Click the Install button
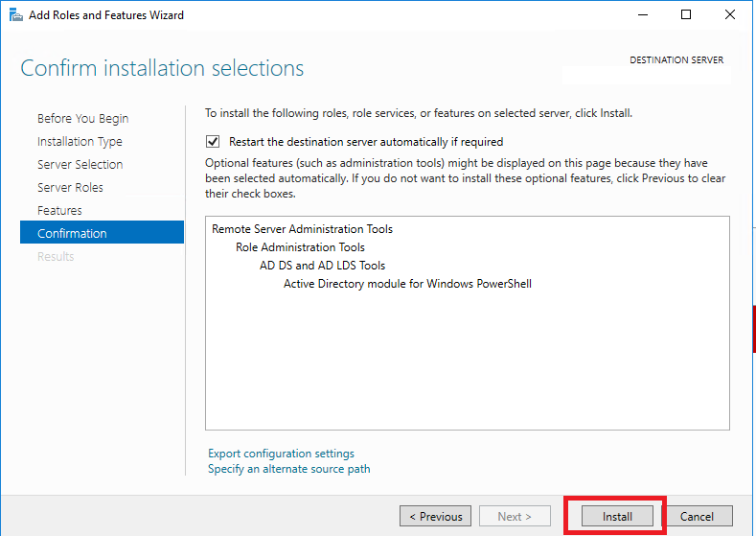 617,516
